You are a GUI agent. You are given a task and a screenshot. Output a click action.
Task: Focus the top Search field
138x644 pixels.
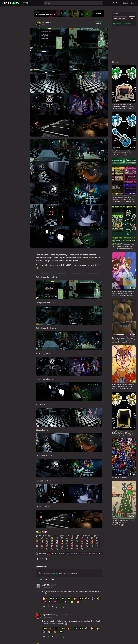[x=73, y=3]
